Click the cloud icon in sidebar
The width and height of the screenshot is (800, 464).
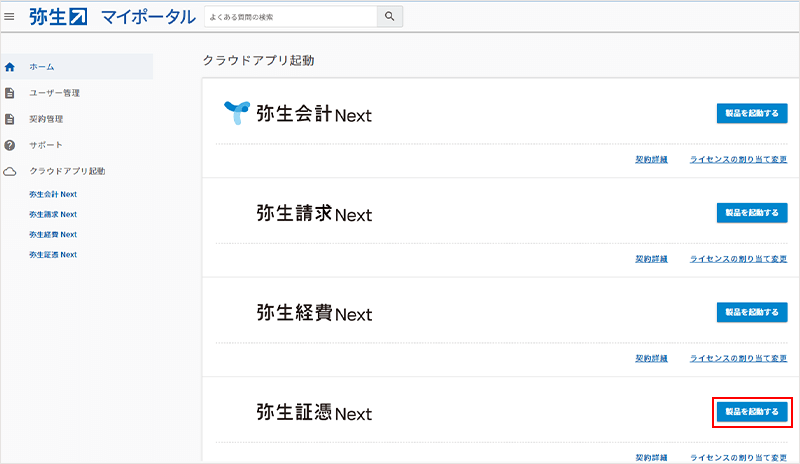tap(10, 171)
